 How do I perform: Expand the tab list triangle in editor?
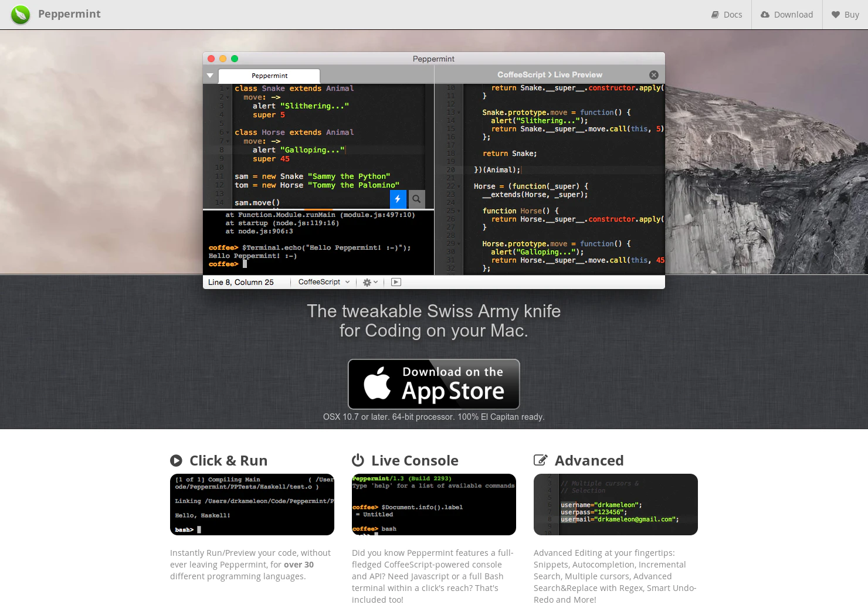pos(210,76)
